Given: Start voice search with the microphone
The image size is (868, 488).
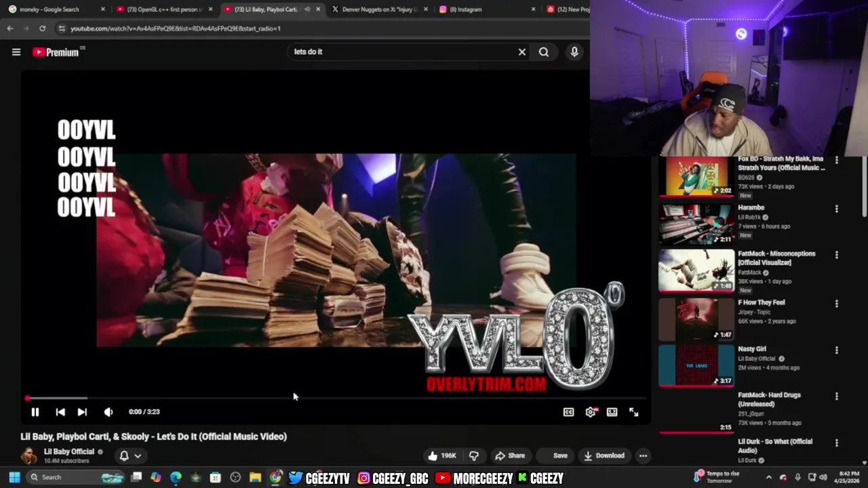Looking at the screenshot, I should pyautogui.click(x=574, y=52).
